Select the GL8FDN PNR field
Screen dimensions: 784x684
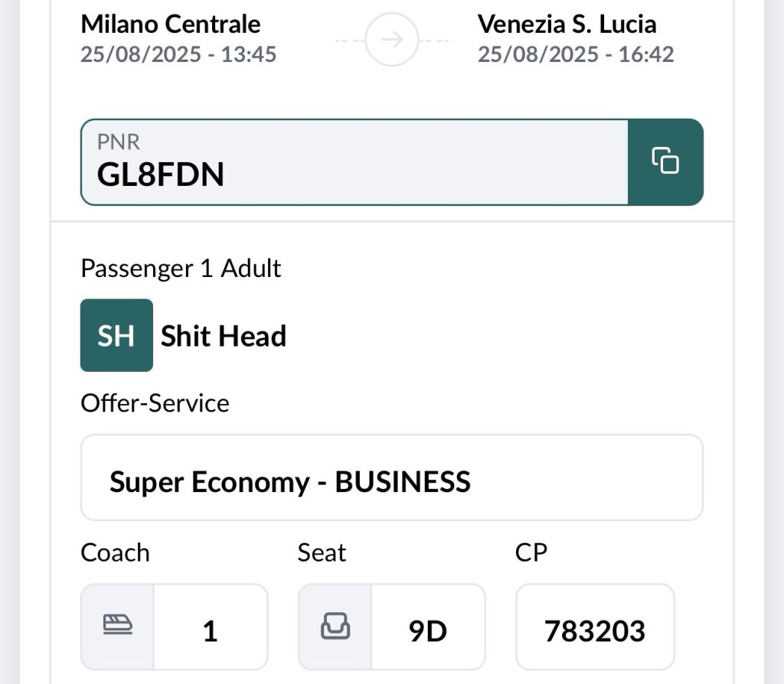tap(354, 162)
